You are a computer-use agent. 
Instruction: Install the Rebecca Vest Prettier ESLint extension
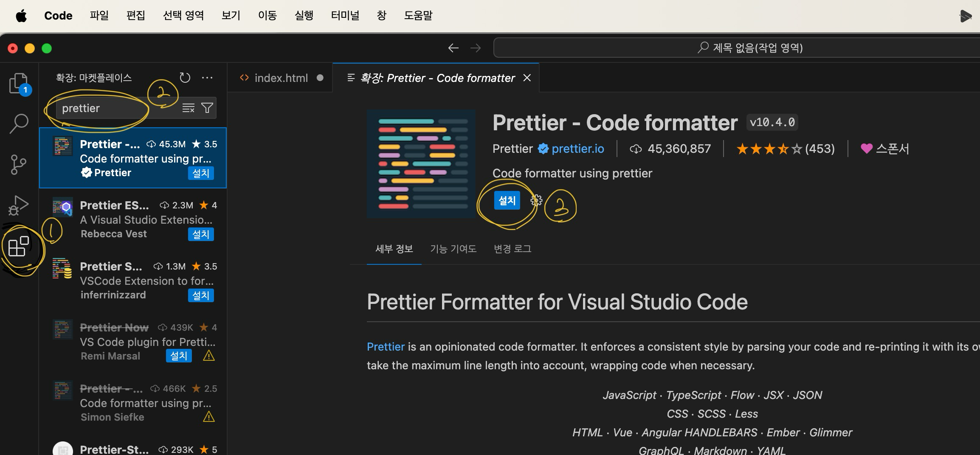pyautogui.click(x=201, y=234)
